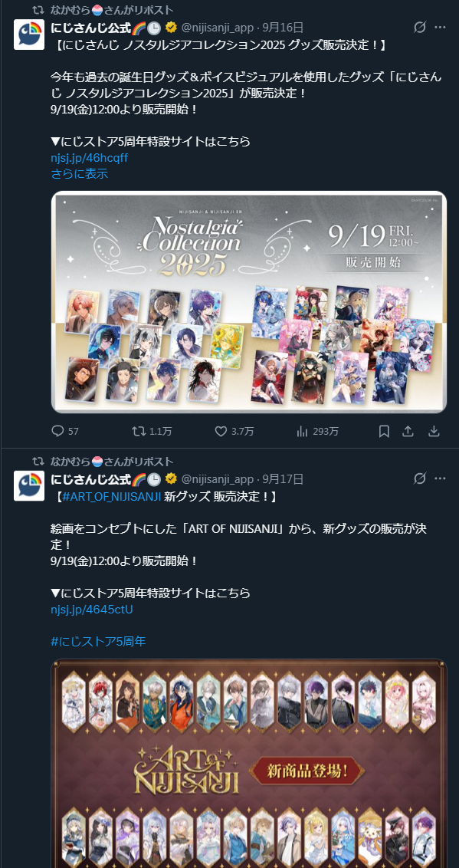
Task: Bookmark the Nostalgia Collection post
Action: point(384,431)
